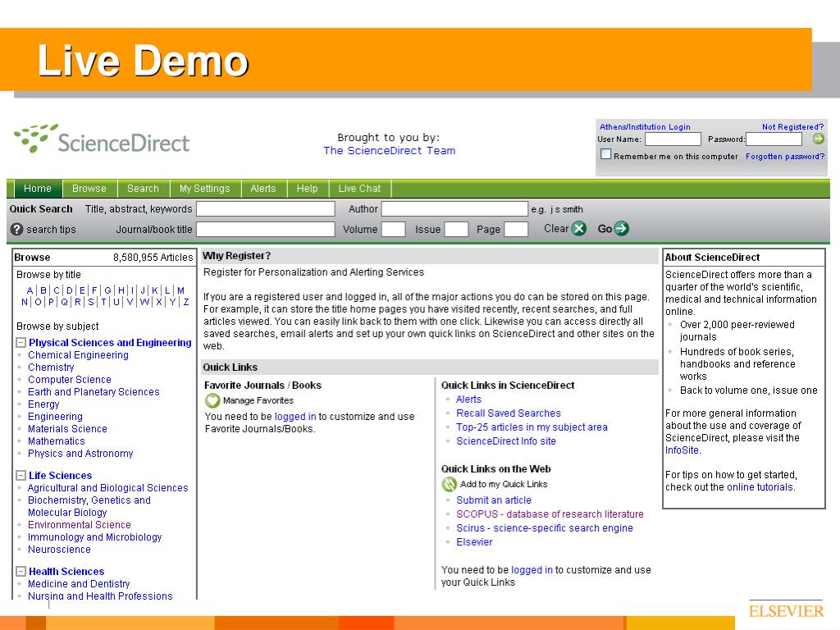Screen dimensions: 840x630
Task: Open Chemical Engineering subject
Action: tap(78, 355)
